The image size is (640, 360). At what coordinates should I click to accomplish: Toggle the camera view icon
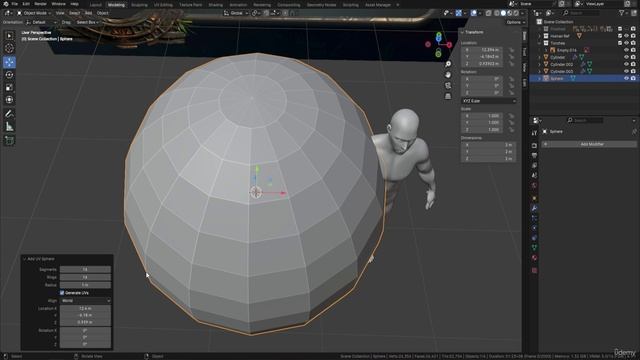(448, 86)
